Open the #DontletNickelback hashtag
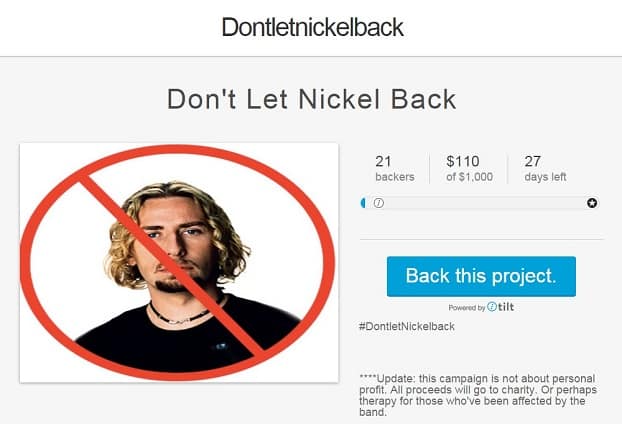The width and height of the screenshot is (622, 424). point(407,326)
